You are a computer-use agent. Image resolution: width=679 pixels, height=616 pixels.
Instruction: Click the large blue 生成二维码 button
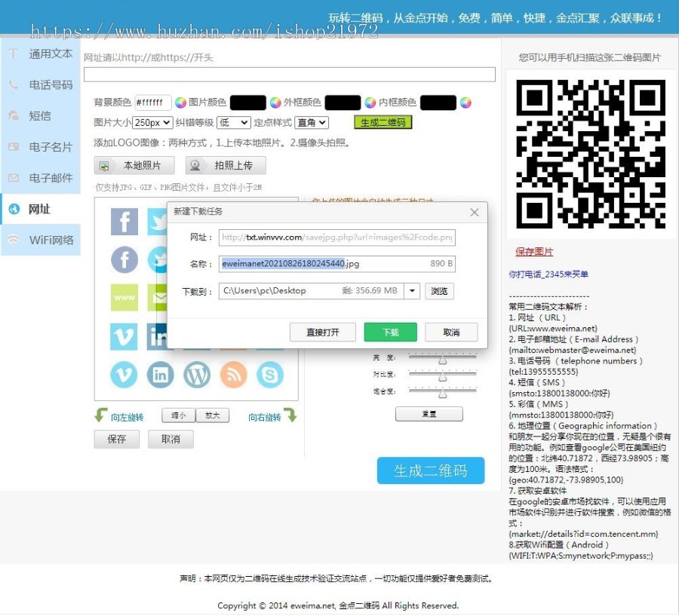(431, 470)
